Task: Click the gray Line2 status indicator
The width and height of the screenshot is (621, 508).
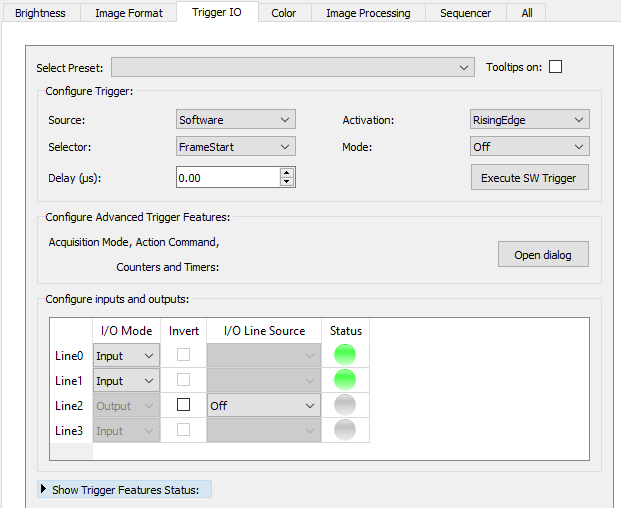Action: [x=345, y=405]
